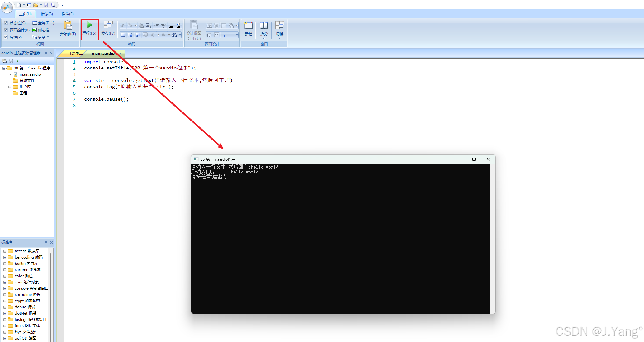Toggle the 界面控件(B) checkbox
644x342 pixels.
[6, 30]
